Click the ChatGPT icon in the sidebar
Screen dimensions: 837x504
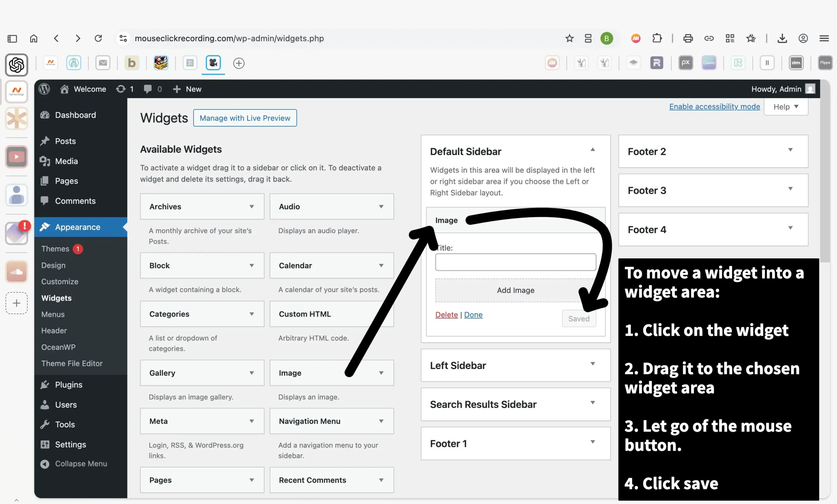tap(16, 65)
